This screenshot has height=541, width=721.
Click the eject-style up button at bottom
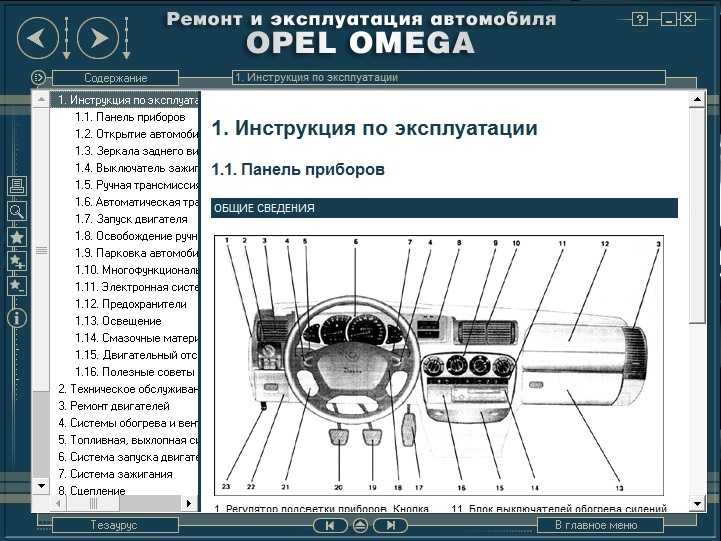click(360, 525)
